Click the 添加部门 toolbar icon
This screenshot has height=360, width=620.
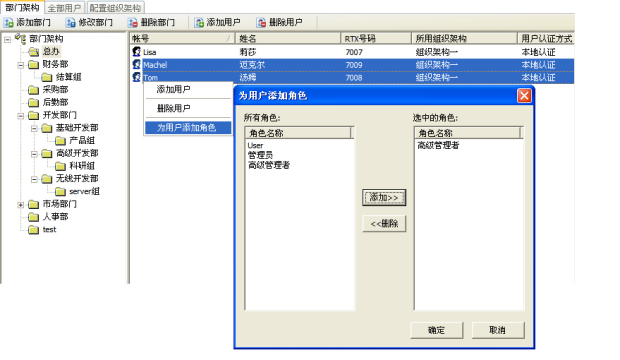[x=9, y=23]
